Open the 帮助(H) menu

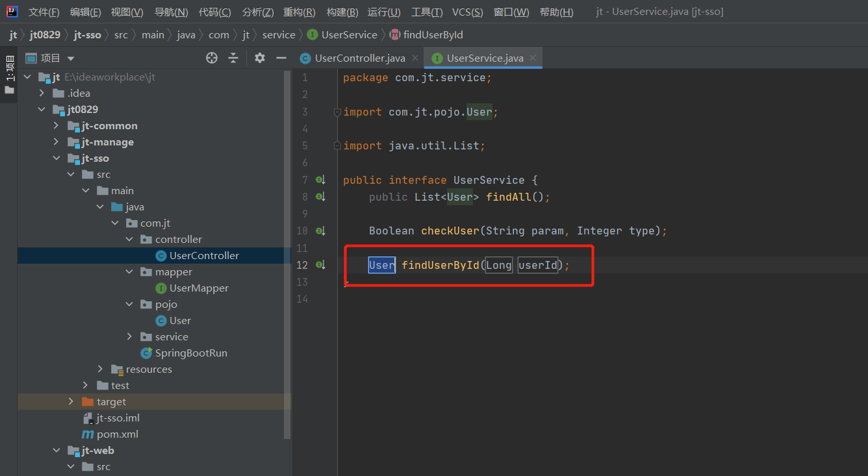click(x=557, y=12)
